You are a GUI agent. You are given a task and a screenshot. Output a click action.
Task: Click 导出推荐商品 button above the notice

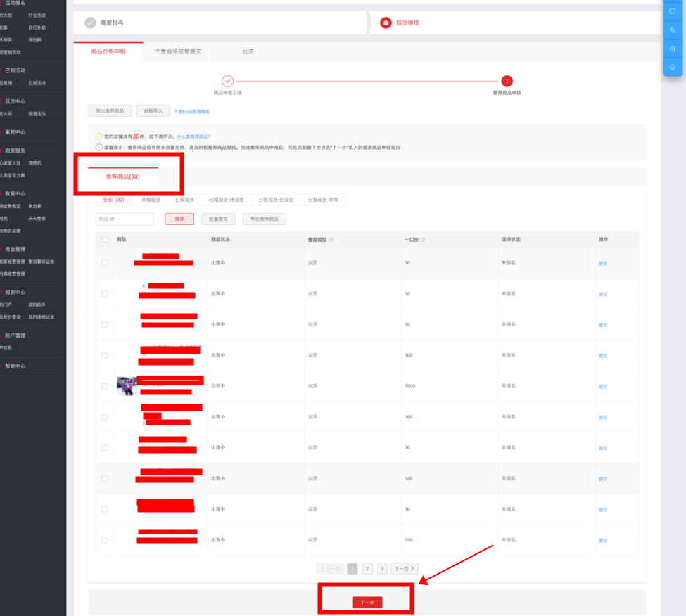point(110,111)
